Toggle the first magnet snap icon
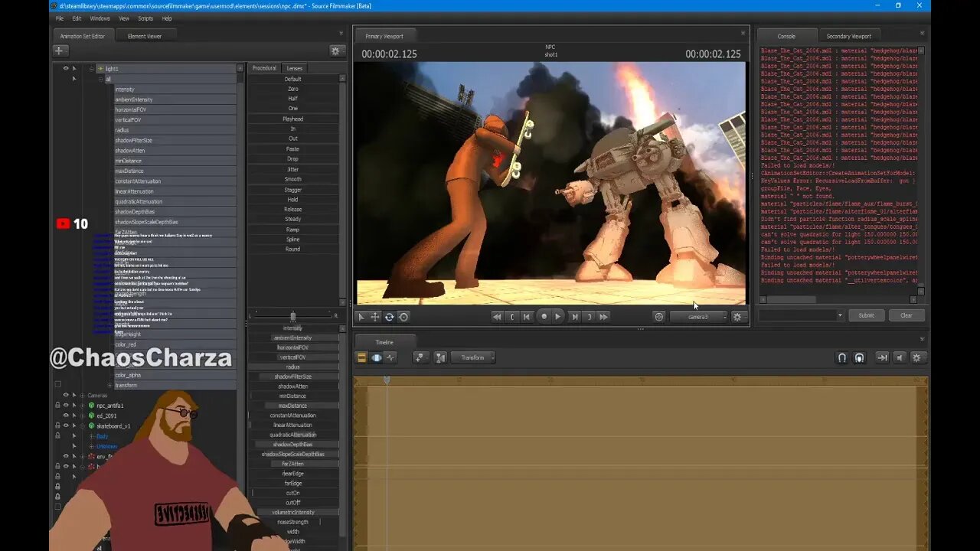Viewport: 980px width, 551px height. (x=842, y=357)
